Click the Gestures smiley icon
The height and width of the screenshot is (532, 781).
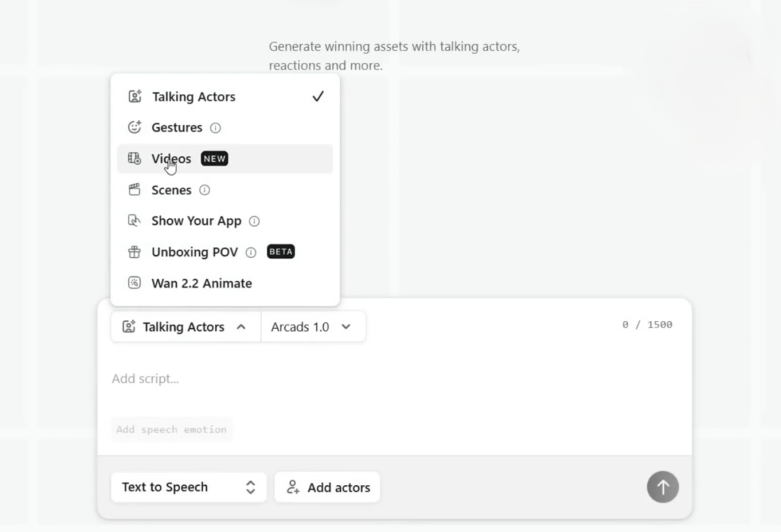(135, 127)
